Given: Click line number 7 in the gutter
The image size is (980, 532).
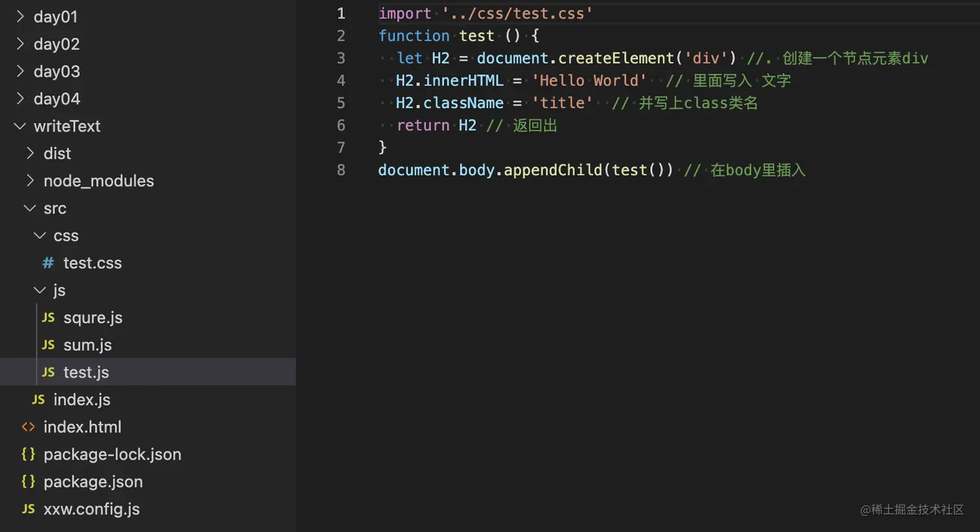Looking at the screenshot, I should pos(341,148).
